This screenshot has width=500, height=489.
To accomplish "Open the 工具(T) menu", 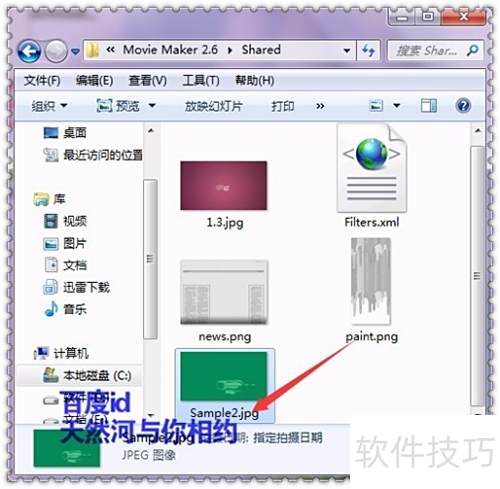I will click(201, 80).
